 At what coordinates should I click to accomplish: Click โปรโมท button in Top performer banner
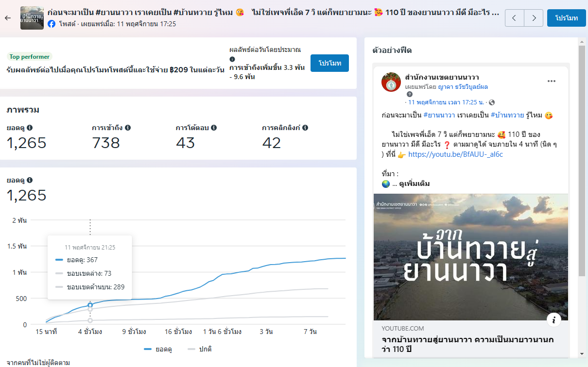pyautogui.click(x=329, y=63)
